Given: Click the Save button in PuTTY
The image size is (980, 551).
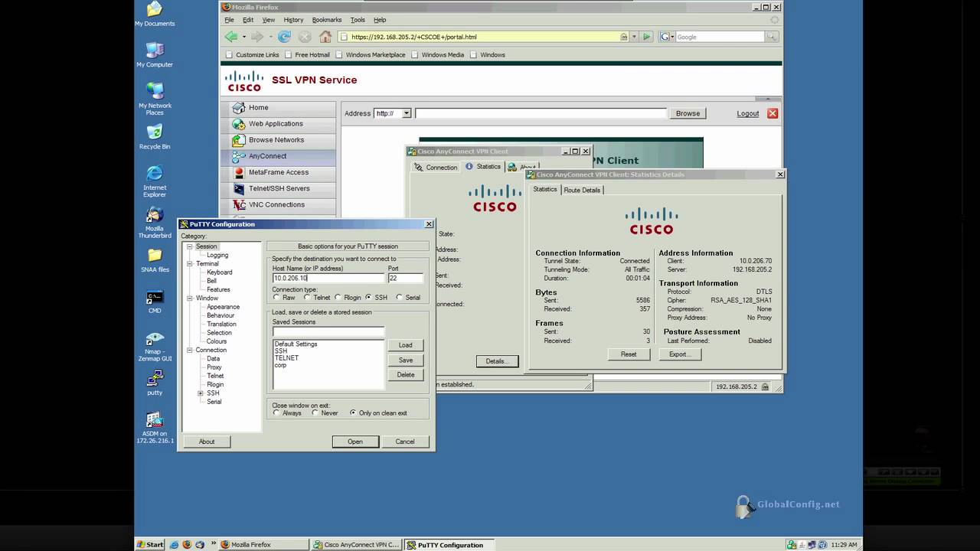Looking at the screenshot, I should click(x=406, y=360).
